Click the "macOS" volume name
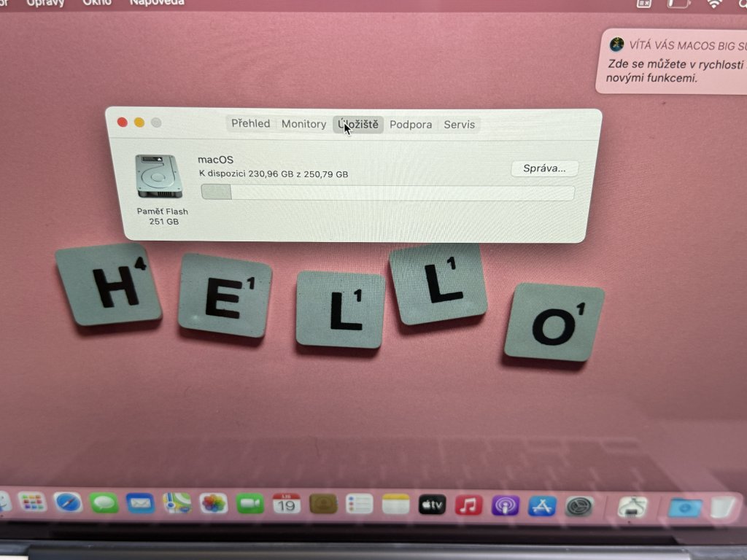Screen dimensions: 747x560 click(x=215, y=160)
